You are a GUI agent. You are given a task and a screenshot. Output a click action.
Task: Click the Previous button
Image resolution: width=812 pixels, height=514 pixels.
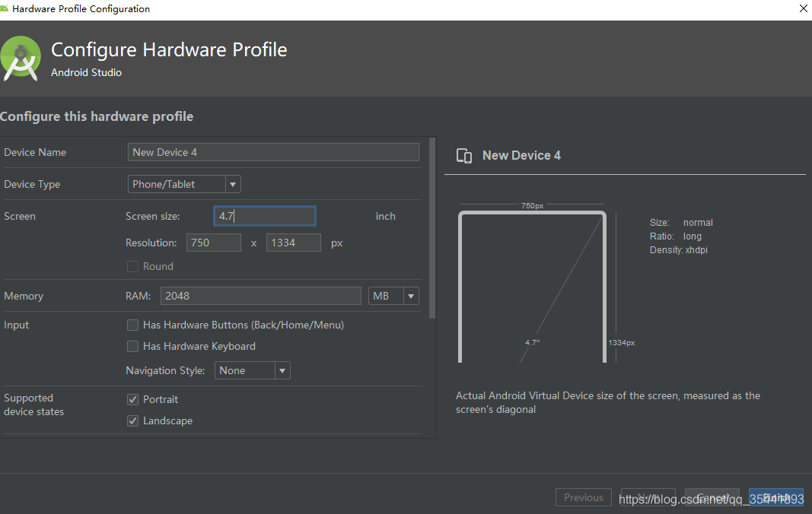click(x=584, y=497)
